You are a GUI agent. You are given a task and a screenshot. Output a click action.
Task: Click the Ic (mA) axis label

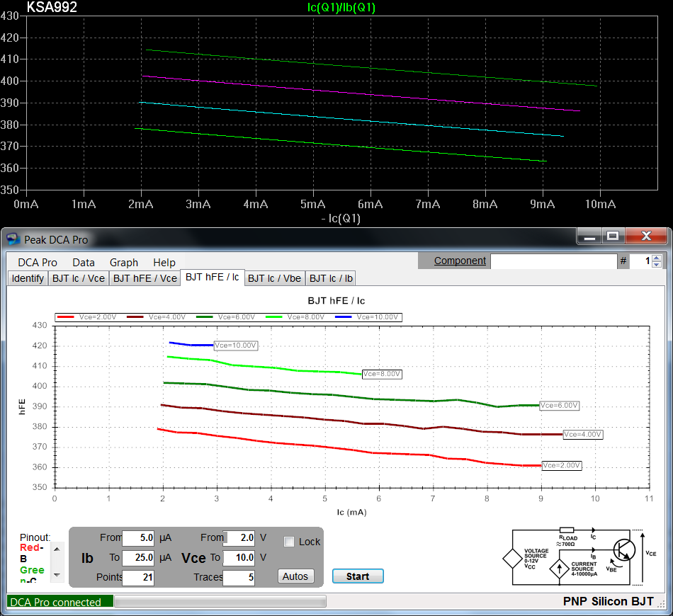pyautogui.click(x=351, y=512)
